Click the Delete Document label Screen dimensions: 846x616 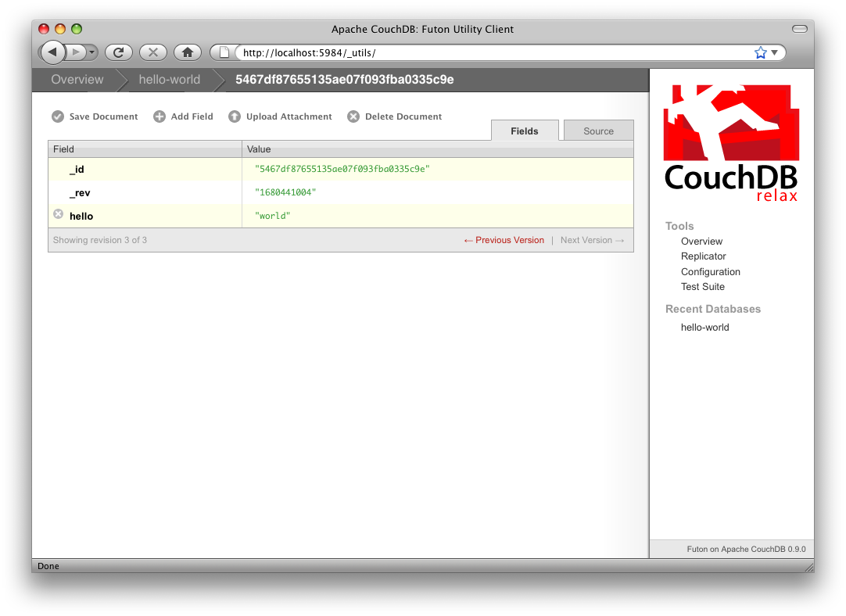(x=403, y=116)
